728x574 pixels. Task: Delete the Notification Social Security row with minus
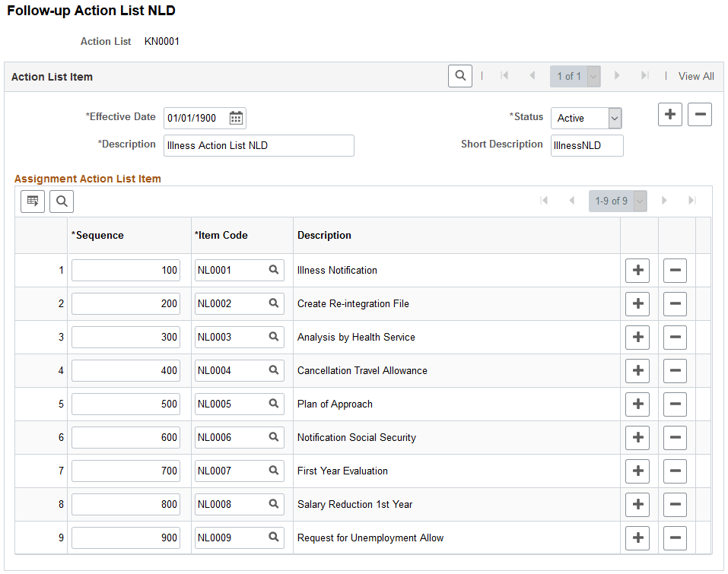click(675, 437)
